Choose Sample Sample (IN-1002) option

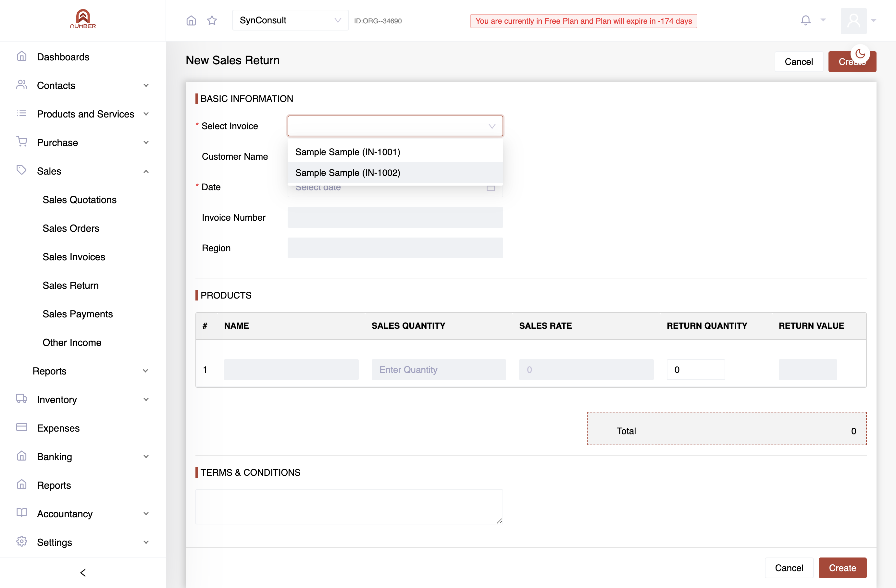pyautogui.click(x=395, y=173)
